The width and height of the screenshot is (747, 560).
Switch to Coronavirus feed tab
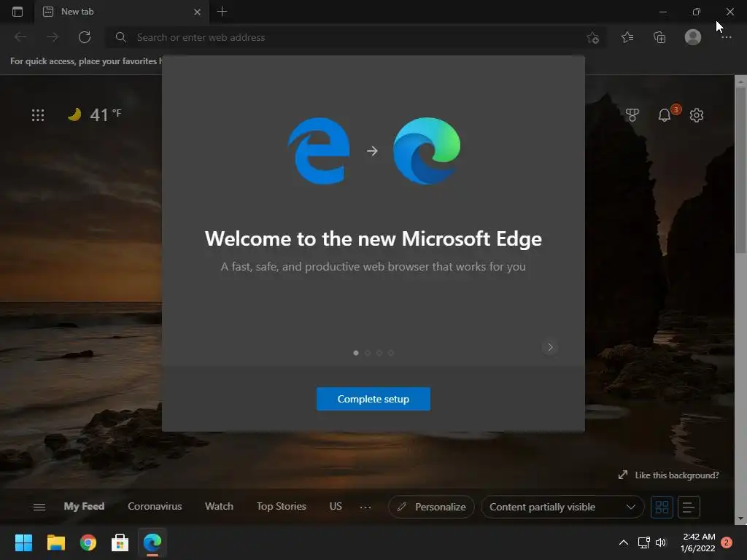tap(155, 506)
